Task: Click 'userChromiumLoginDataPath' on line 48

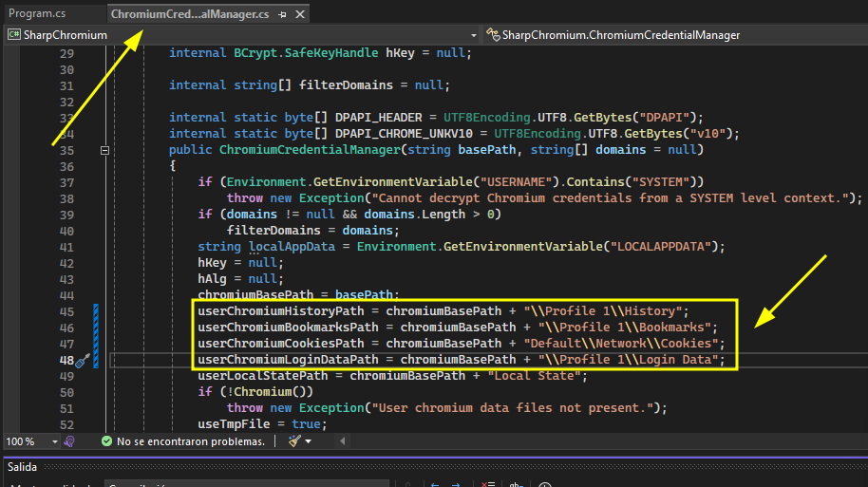Action: coord(288,360)
